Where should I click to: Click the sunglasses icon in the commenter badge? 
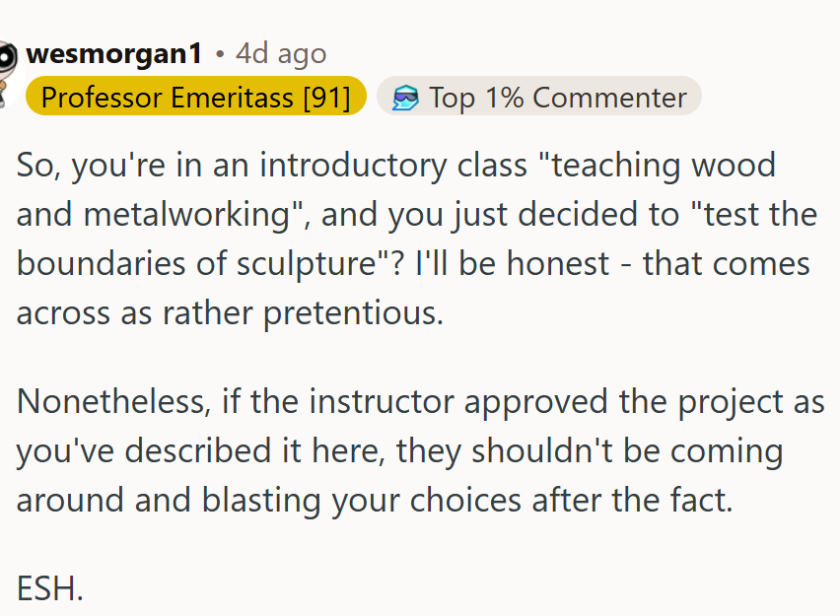click(405, 97)
